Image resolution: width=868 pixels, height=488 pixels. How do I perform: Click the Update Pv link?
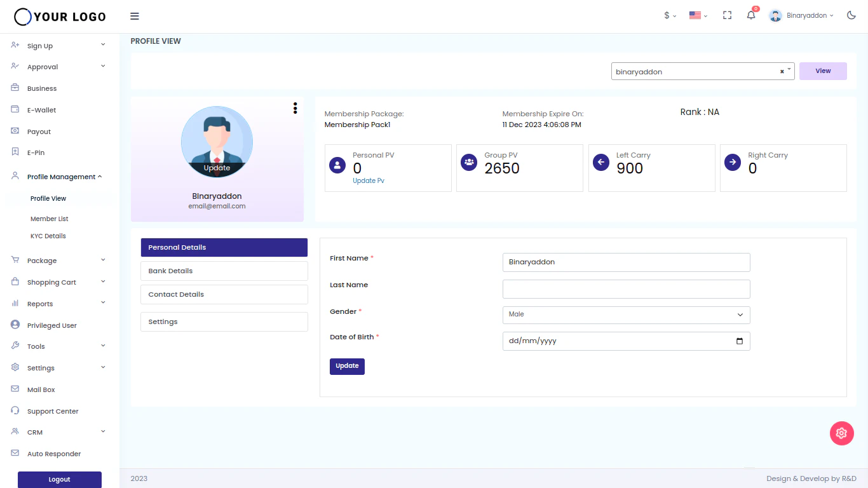click(369, 180)
